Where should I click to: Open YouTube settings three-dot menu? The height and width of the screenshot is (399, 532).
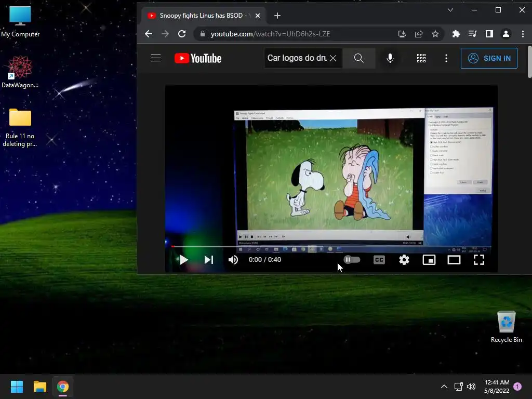[446, 58]
